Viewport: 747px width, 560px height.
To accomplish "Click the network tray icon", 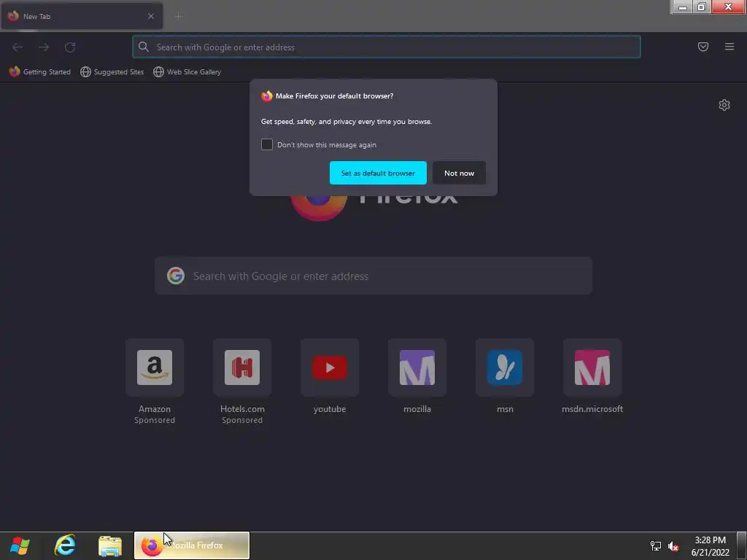I will tap(656, 546).
